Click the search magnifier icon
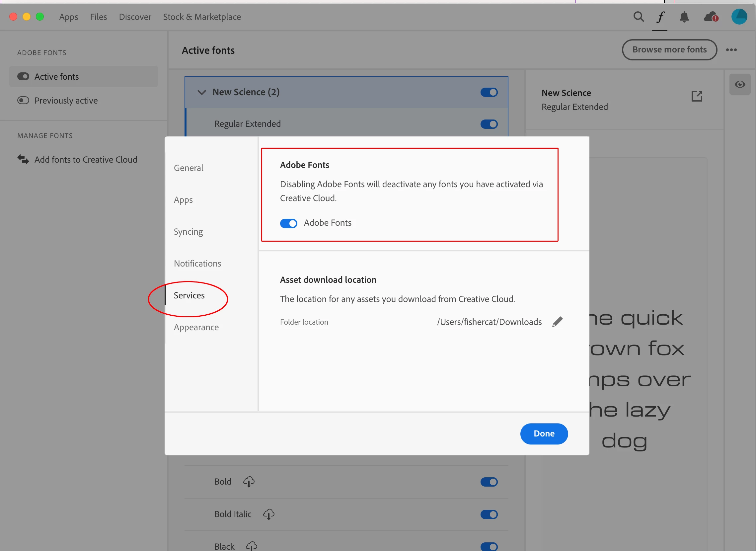The width and height of the screenshot is (756, 551). pos(638,17)
